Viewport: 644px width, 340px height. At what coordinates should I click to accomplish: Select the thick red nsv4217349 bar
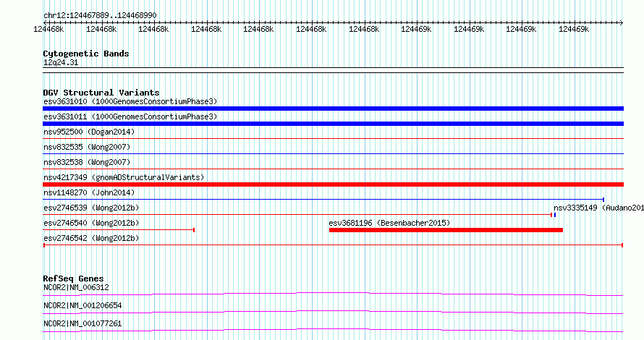tap(333, 184)
